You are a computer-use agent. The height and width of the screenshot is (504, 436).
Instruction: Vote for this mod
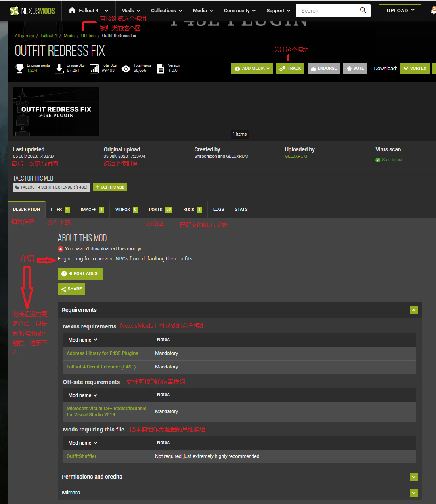tap(355, 69)
